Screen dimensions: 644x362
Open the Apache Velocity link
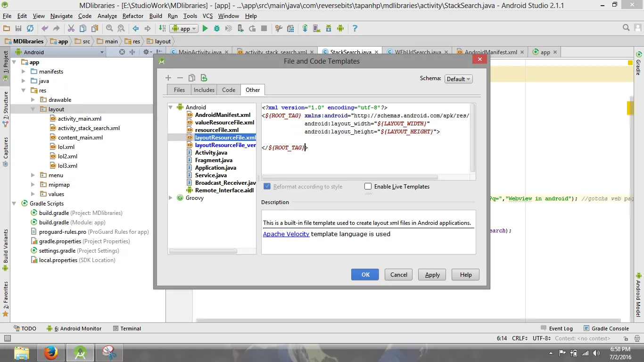(x=286, y=234)
